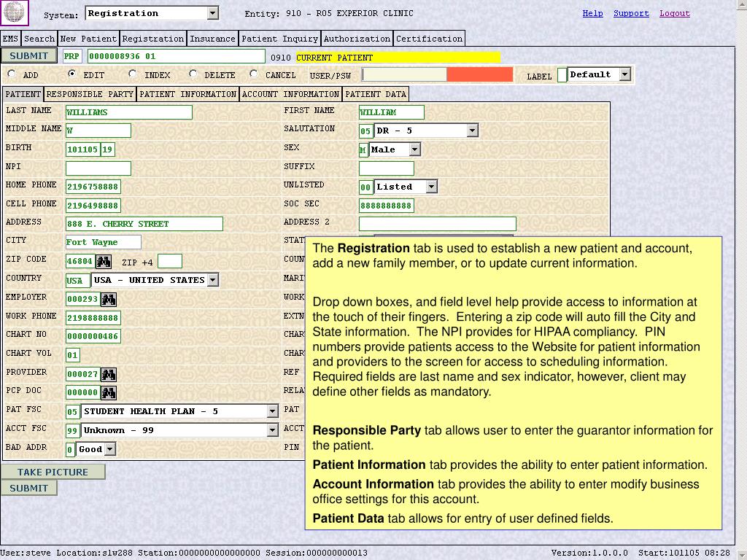Click the CITY field

point(104,242)
